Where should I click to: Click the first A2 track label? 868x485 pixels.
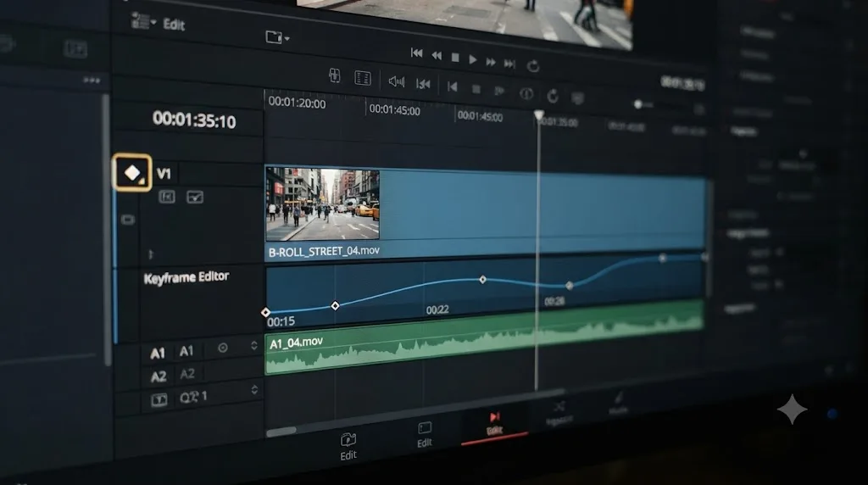pyautogui.click(x=159, y=377)
